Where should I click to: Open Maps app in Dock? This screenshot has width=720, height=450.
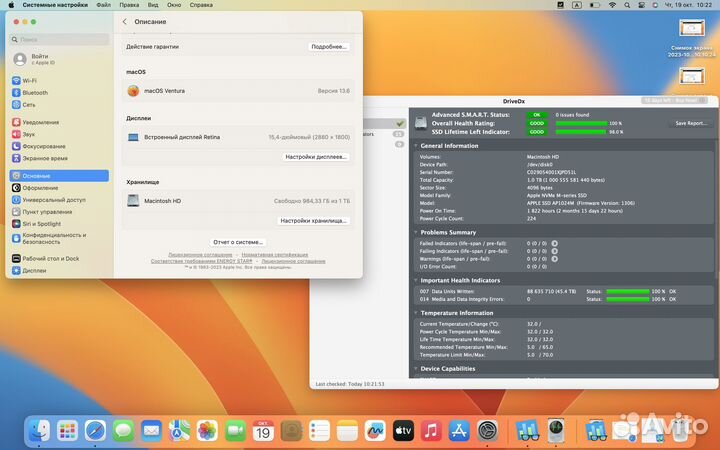tap(180, 431)
